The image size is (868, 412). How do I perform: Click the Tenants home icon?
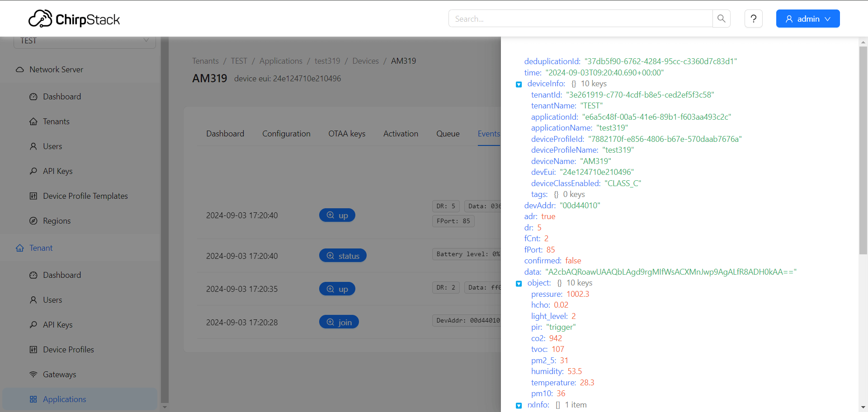pos(33,122)
